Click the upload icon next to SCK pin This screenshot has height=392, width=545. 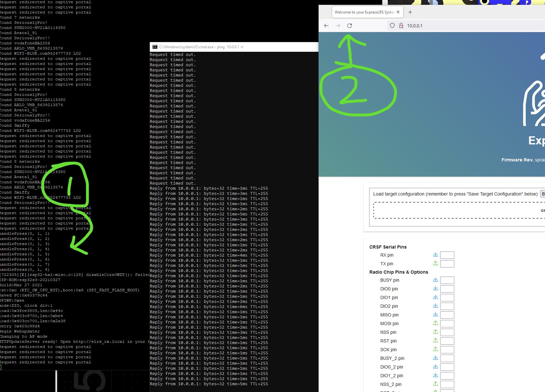(x=435, y=350)
